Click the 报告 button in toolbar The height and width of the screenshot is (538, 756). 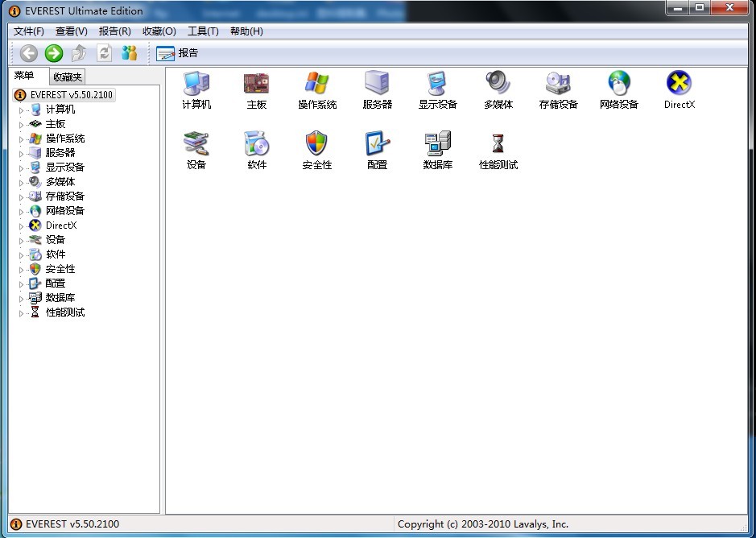click(x=178, y=53)
